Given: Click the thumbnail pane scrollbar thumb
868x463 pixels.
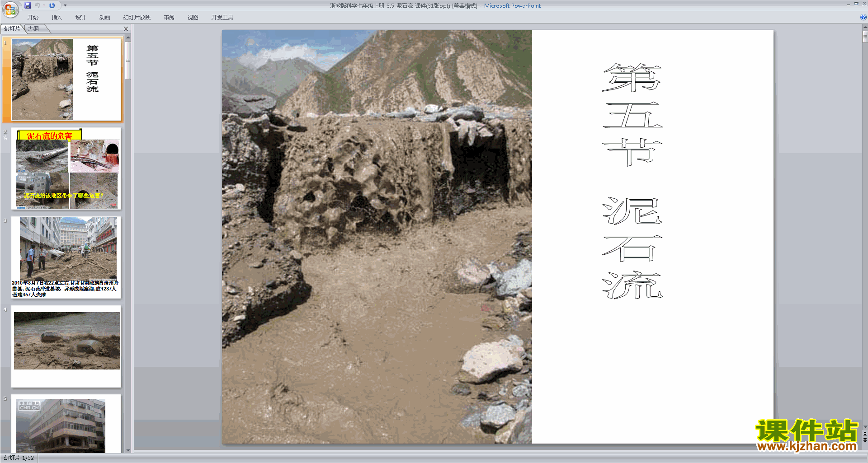Looking at the screenshot, I should (x=128, y=61).
